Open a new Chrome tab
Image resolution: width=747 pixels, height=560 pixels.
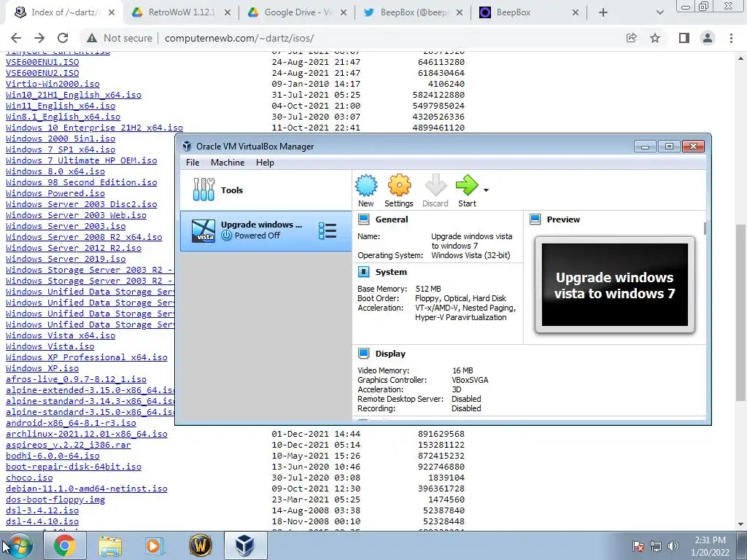coord(603,12)
